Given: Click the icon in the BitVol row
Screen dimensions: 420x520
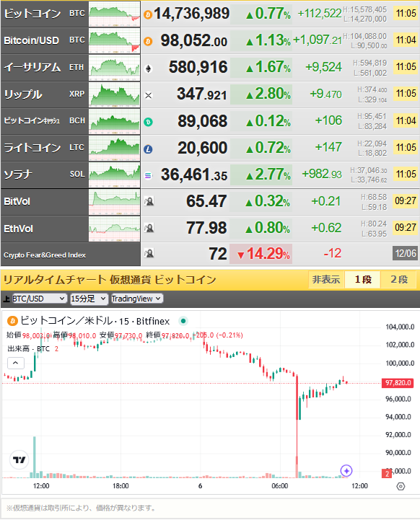Looking at the screenshot, I should coord(149,201).
